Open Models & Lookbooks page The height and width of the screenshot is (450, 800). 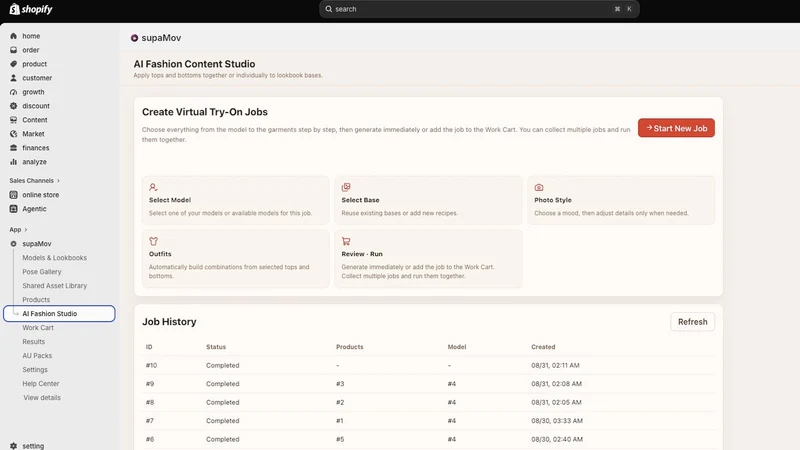pyautogui.click(x=55, y=258)
